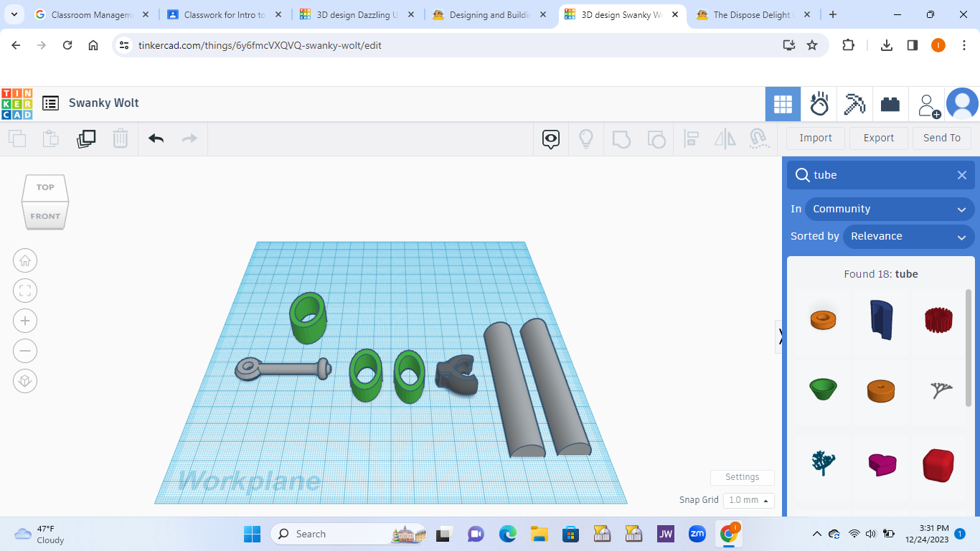
Task: Open the user profile avatar
Action: pyautogui.click(x=962, y=104)
